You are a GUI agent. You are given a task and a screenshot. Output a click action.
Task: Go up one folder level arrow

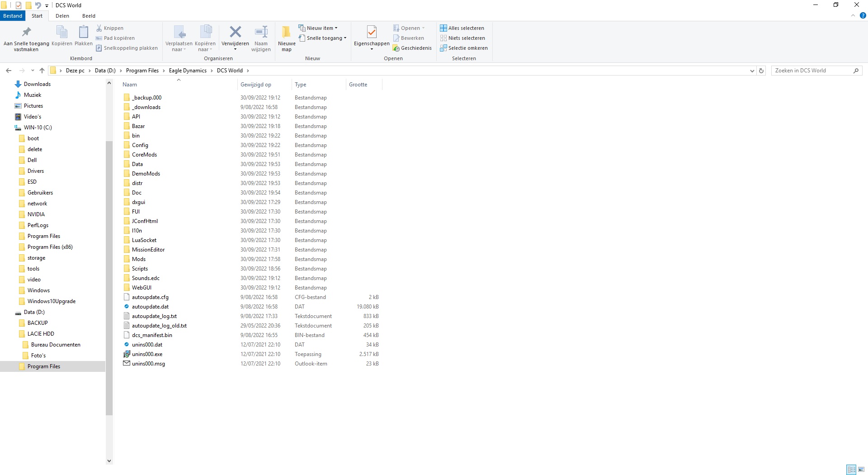[x=42, y=71]
